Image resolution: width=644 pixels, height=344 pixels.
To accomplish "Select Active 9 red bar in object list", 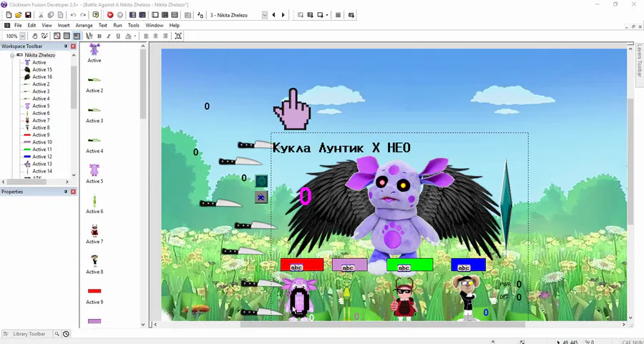I will pyautogui.click(x=94, y=291).
